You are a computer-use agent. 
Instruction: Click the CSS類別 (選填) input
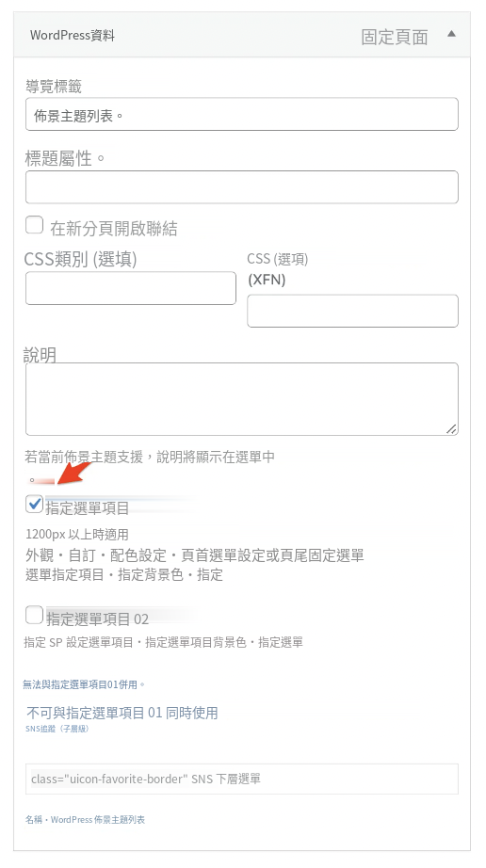pyautogui.click(x=131, y=288)
